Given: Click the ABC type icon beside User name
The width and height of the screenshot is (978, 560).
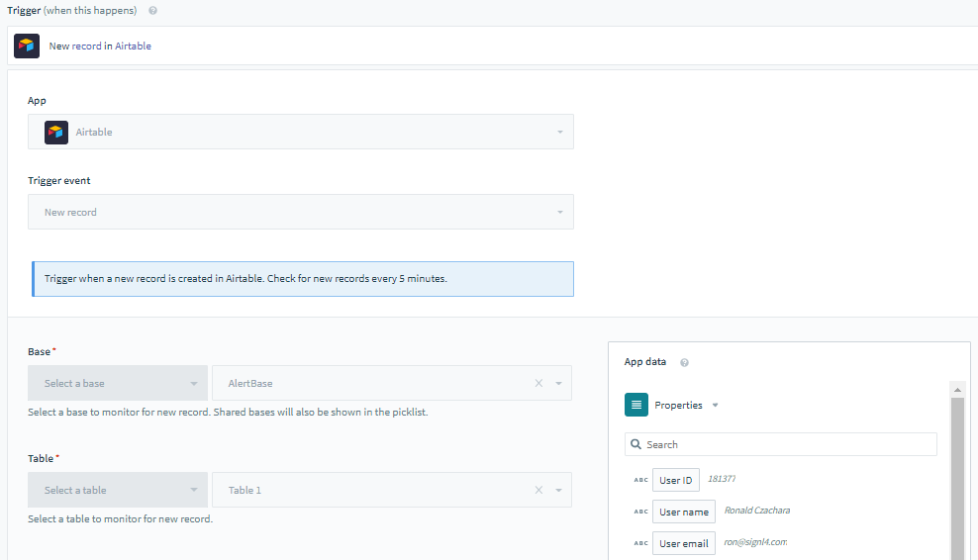Looking at the screenshot, I should (640, 512).
